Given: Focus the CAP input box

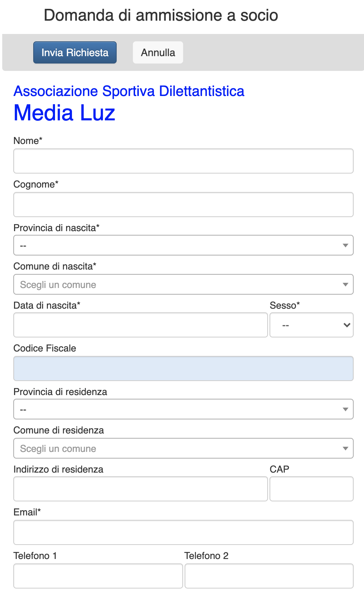Looking at the screenshot, I should [311, 489].
